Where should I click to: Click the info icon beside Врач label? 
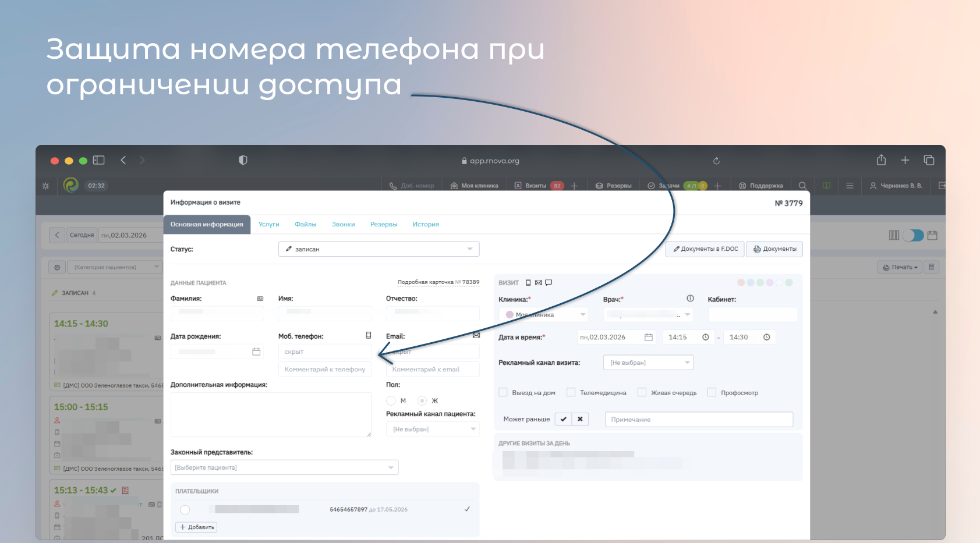tap(690, 299)
